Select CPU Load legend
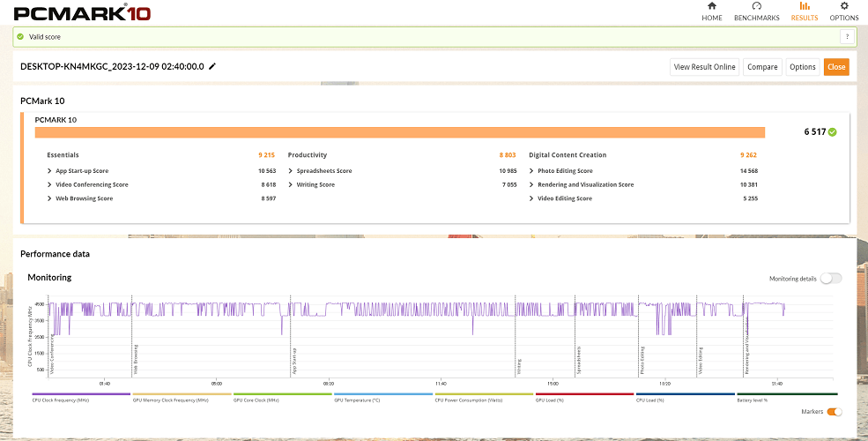The image size is (868, 441). pyautogui.click(x=686, y=397)
